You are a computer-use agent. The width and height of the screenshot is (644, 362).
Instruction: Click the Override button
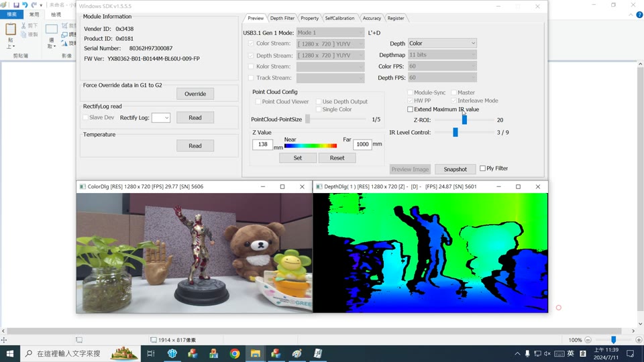pos(195,94)
